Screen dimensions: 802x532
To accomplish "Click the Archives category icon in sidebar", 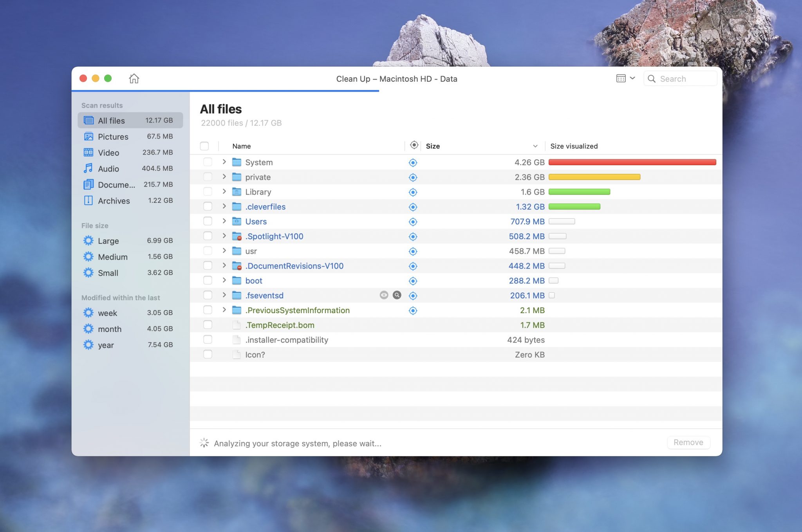I will [88, 200].
